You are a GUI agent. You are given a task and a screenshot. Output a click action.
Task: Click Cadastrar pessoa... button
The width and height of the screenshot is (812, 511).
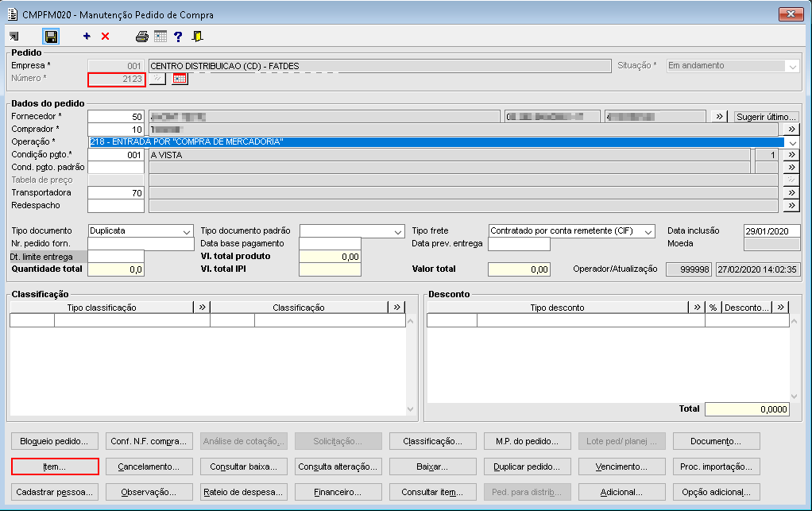(x=54, y=492)
